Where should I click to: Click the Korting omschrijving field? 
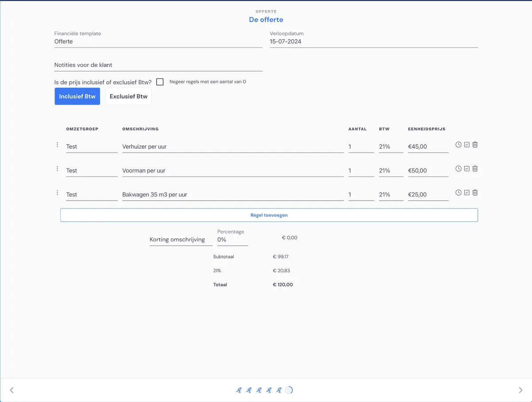181,240
